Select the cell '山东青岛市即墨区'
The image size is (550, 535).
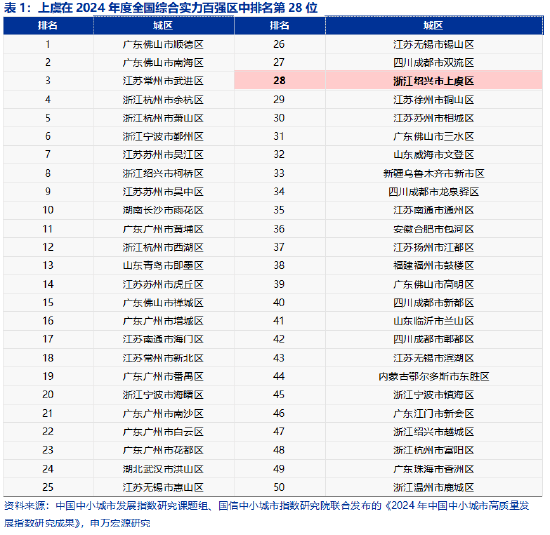tap(163, 266)
